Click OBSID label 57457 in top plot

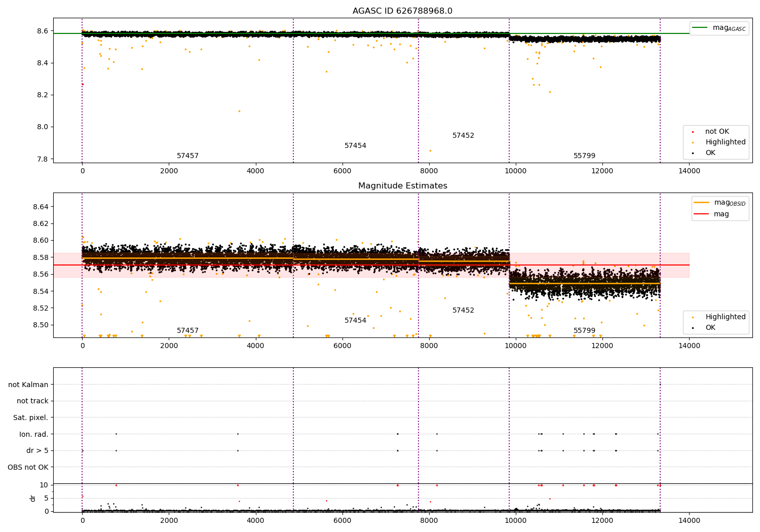(x=187, y=156)
